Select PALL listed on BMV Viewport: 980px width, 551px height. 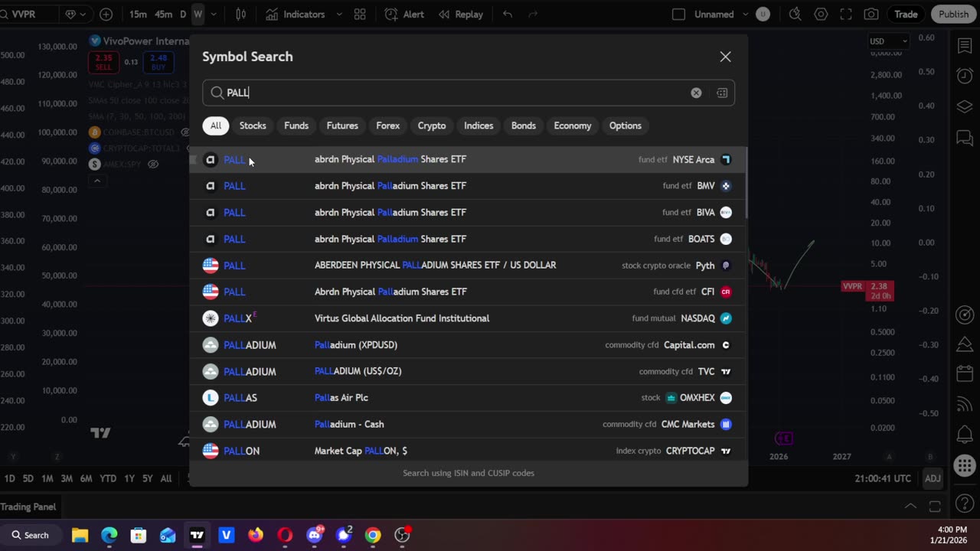pyautogui.click(x=468, y=186)
